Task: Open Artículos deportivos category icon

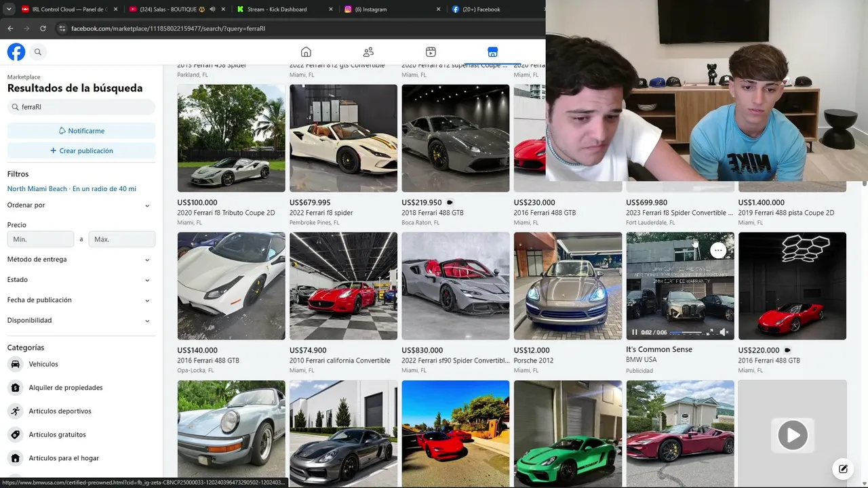Action: pos(15,411)
